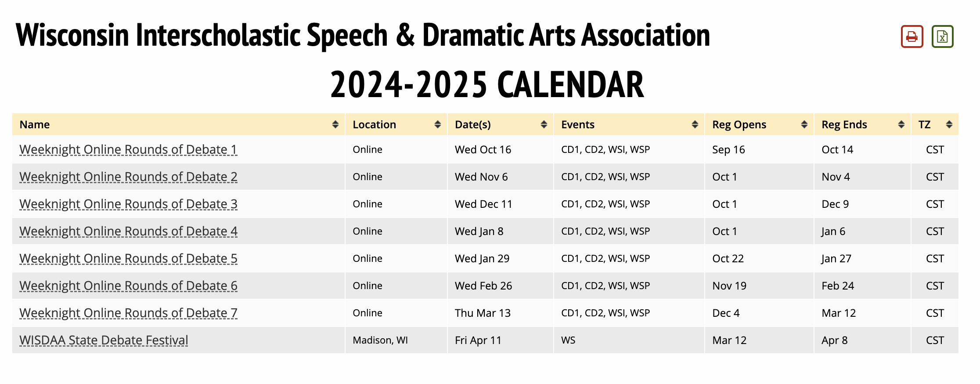980x384 pixels.
Task: Sort by Reg Ends column arrows
Action: tap(901, 124)
